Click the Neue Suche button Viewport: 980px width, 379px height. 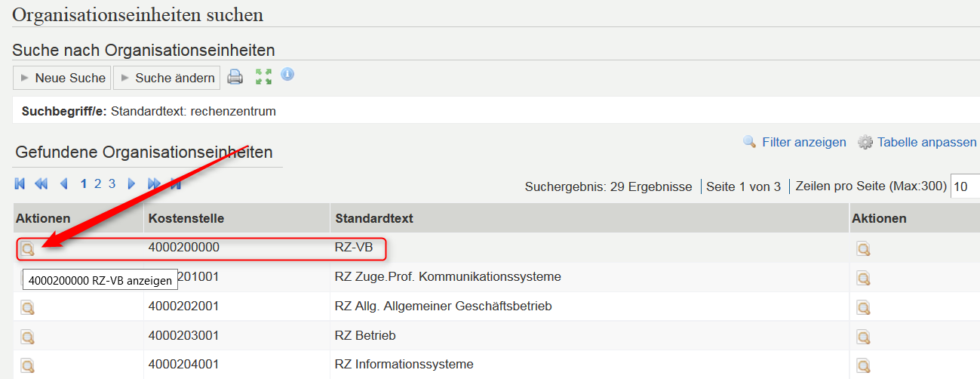click(62, 78)
